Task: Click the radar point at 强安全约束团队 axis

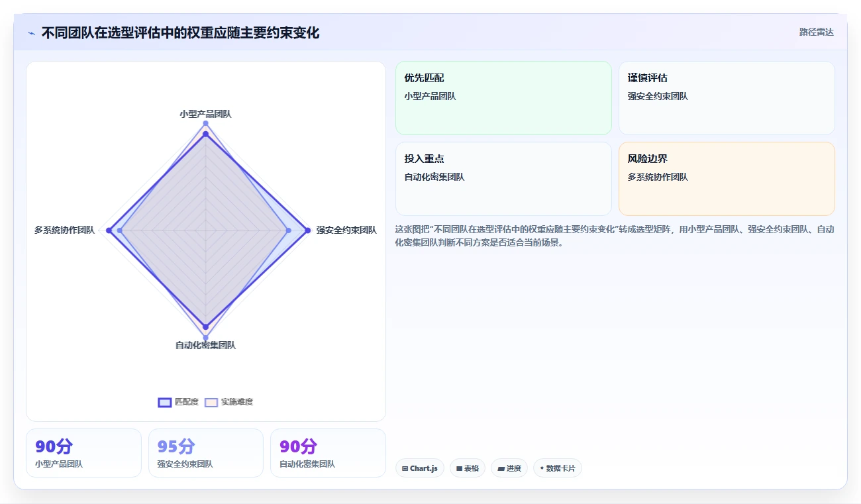Action: (308, 230)
